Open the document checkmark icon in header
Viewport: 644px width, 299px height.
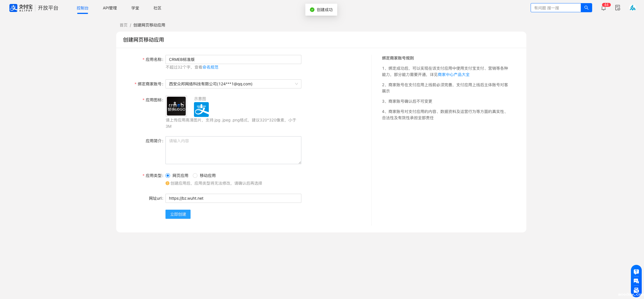click(618, 8)
